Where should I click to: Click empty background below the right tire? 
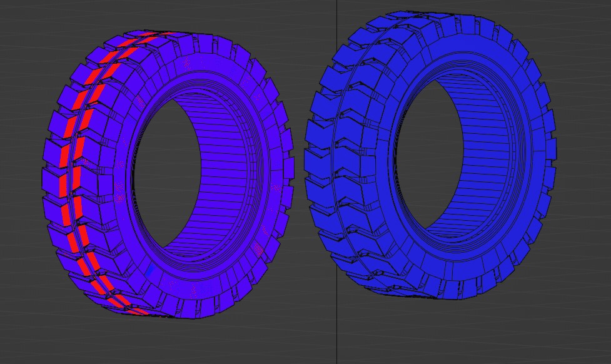click(x=438, y=331)
